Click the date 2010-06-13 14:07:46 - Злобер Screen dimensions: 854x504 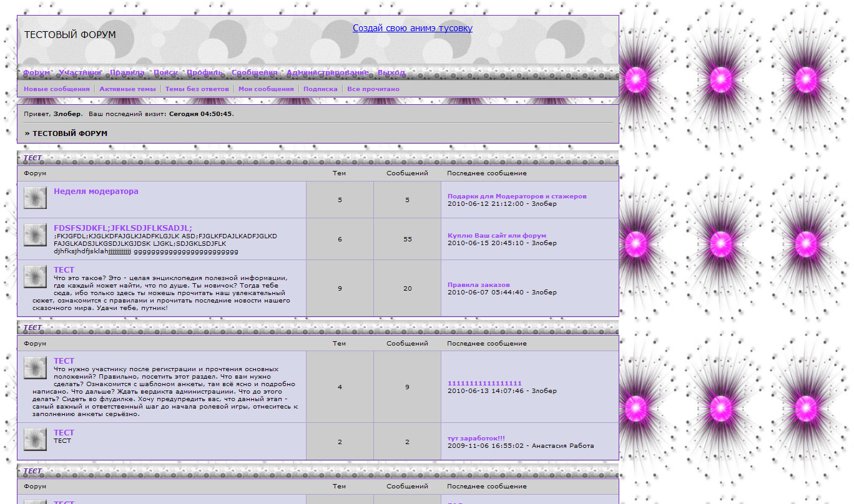tap(502, 391)
